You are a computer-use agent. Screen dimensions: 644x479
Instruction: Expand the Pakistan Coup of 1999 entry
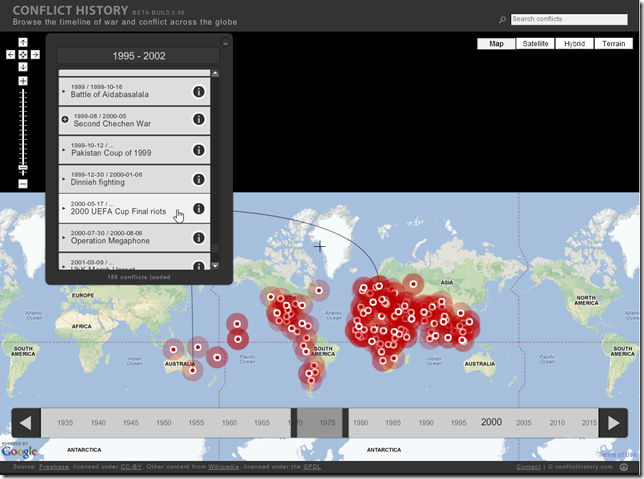click(x=64, y=150)
